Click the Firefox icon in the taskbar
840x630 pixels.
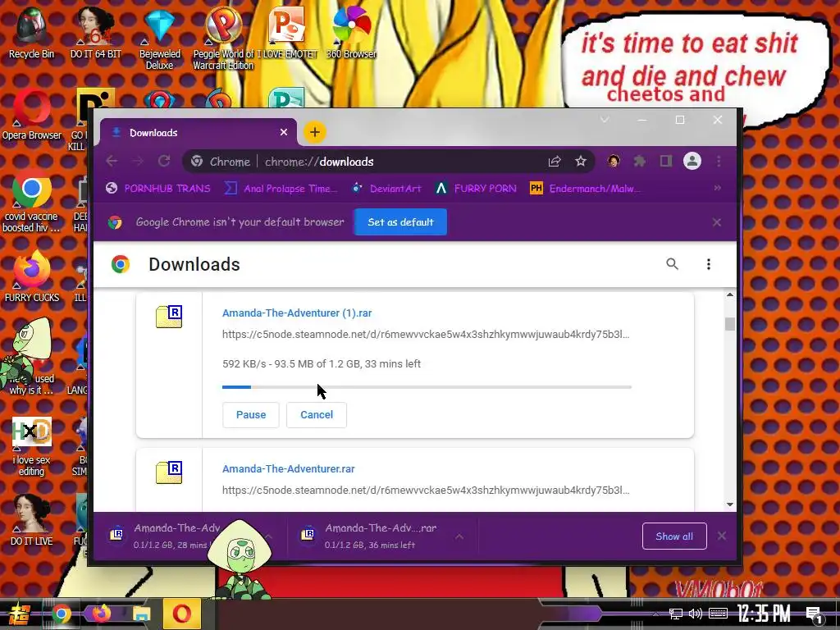tap(101, 614)
